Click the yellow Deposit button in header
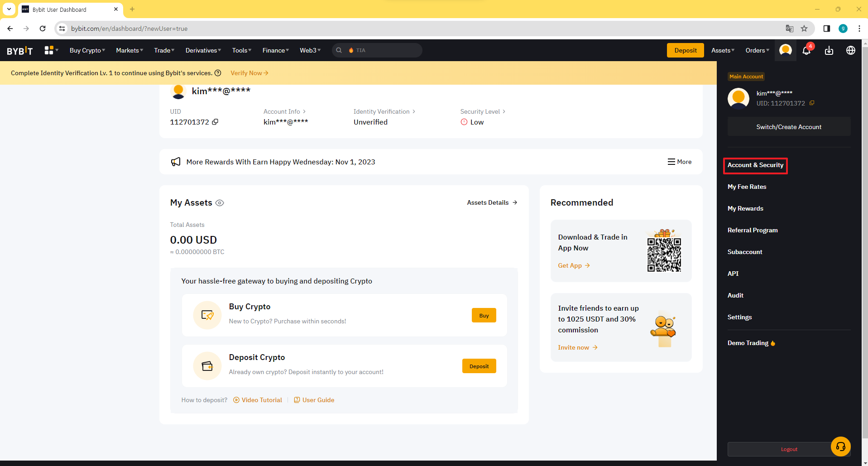 (685, 50)
